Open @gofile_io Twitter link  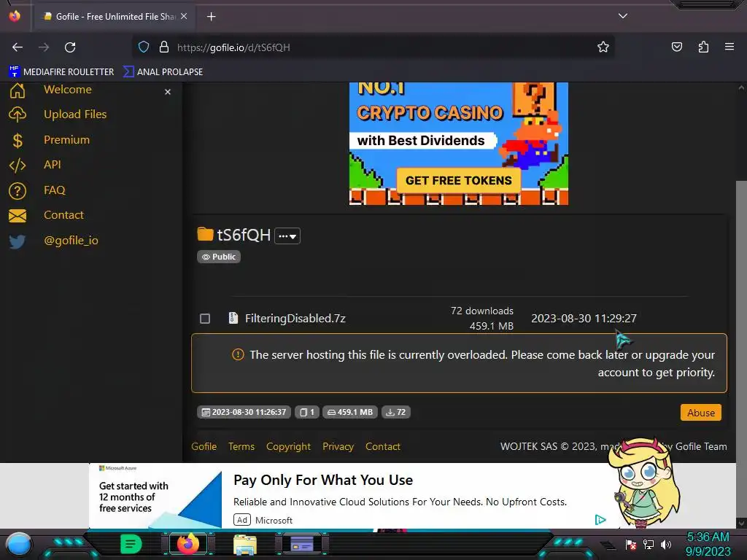click(x=71, y=241)
